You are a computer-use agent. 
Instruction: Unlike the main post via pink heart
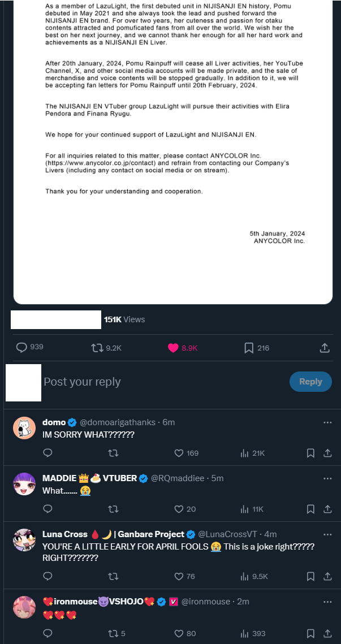point(174,348)
